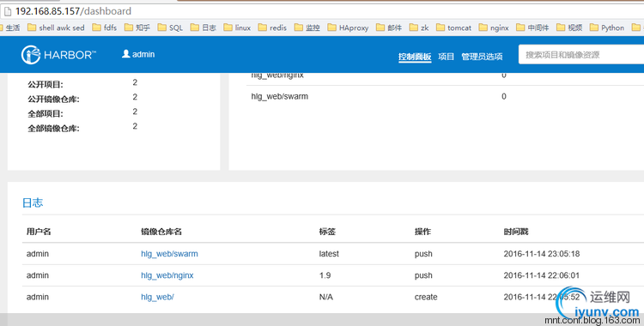The width and height of the screenshot is (644, 326).
Task: Click the browser address bar URL
Action: pos(74,11)
